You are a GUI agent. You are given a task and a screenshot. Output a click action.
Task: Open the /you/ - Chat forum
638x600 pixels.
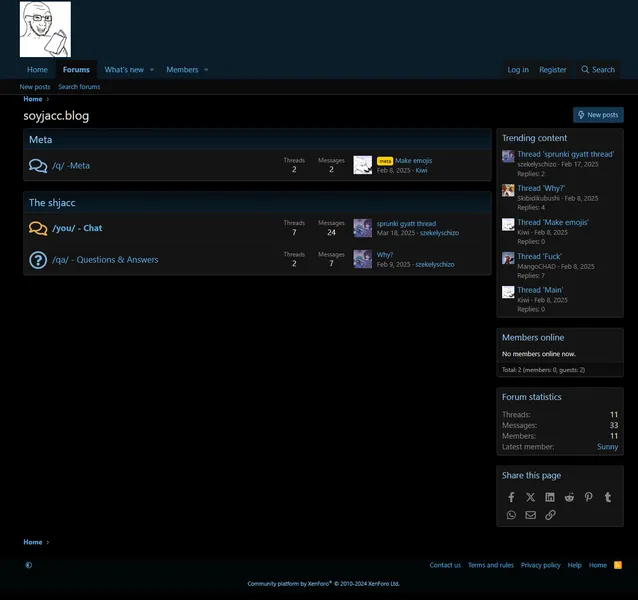click(77, 228)
